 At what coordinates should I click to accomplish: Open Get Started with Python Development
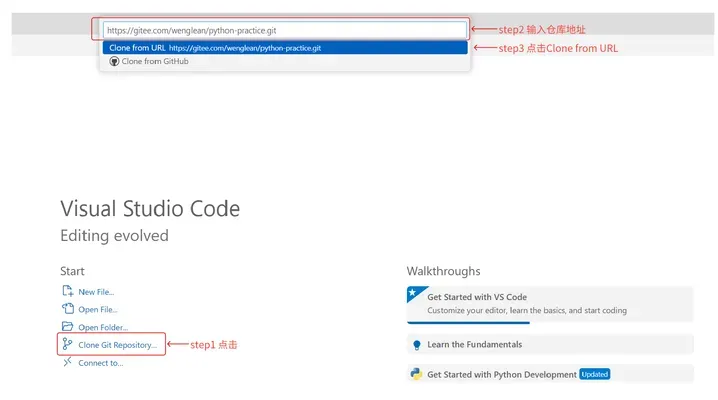pos(550,374)
